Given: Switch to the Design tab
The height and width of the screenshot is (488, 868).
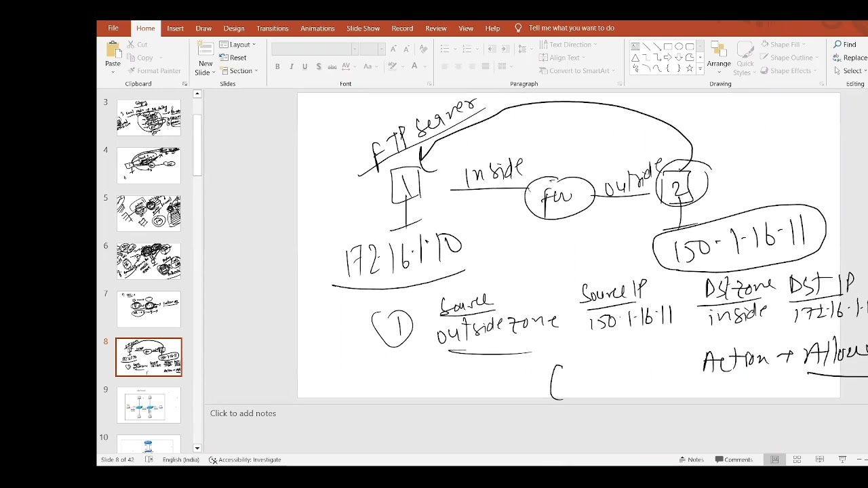Looking at the screenshot, I should [234, 28].
